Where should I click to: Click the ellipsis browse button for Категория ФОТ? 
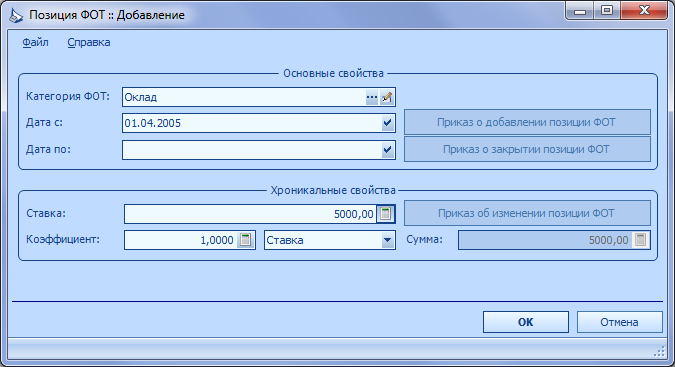(372, 97)
